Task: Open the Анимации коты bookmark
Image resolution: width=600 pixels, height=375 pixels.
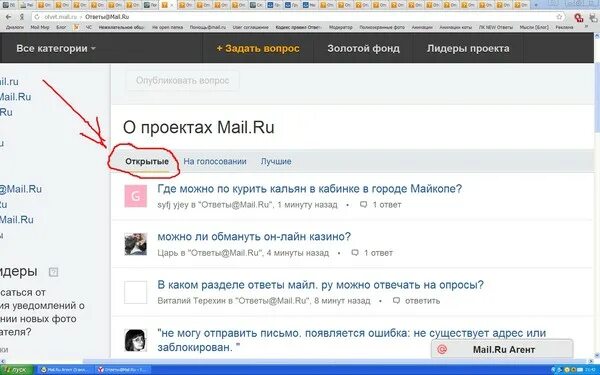Action: tap(455, 27)
